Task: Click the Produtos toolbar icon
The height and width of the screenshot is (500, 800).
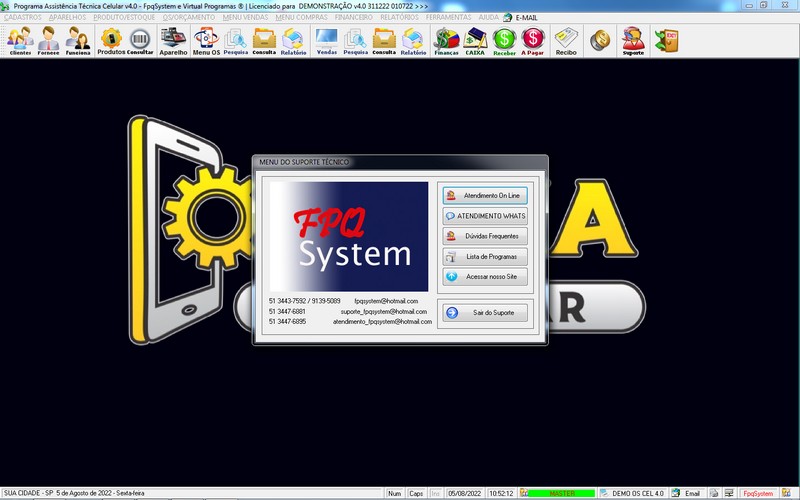Action: point(111,40)
